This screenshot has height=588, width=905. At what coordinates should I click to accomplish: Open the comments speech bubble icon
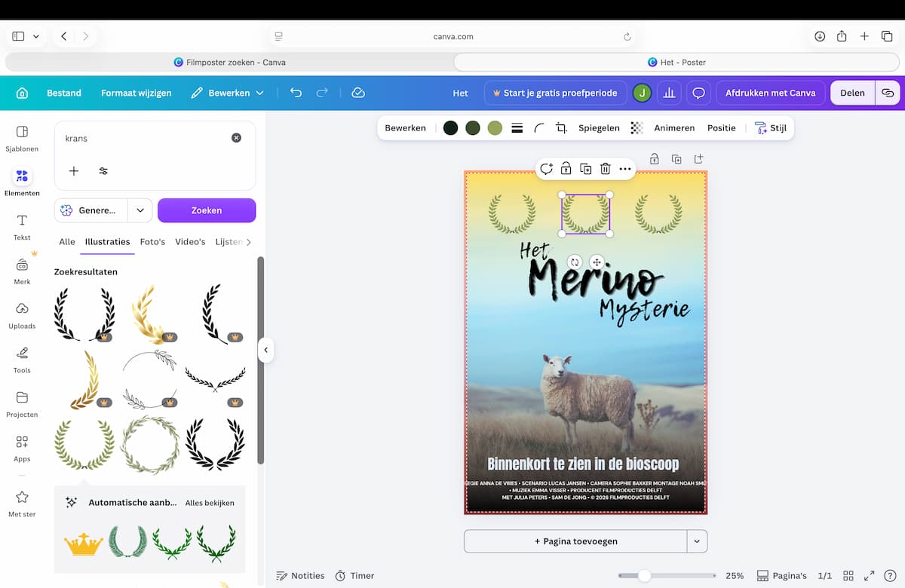[x=699, y=93]
